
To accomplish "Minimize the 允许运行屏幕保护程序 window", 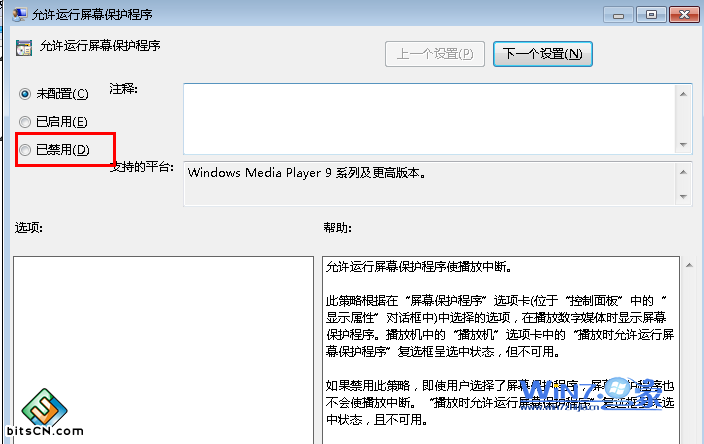I will (x=618, y=15).
